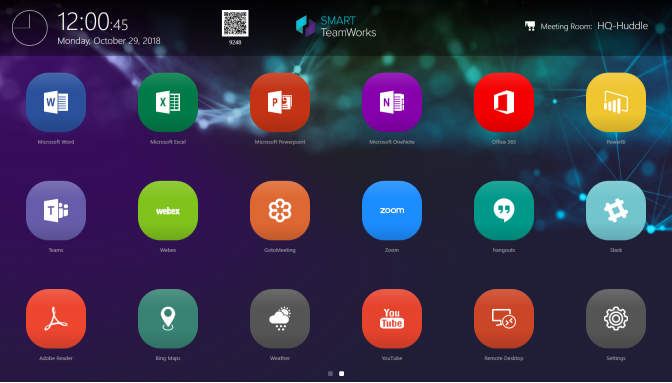Open Bing Maps
This screenshot has height=383, width=672.
point(168,319)
